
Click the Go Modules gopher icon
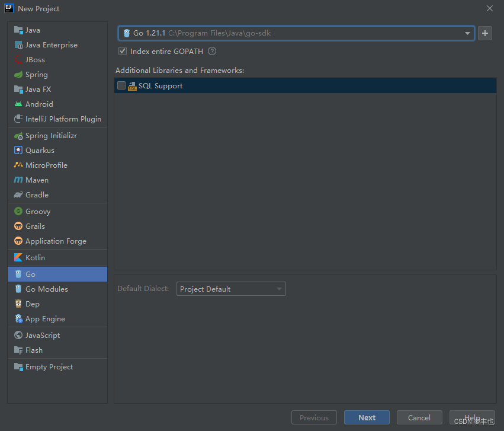pos(18,289)
